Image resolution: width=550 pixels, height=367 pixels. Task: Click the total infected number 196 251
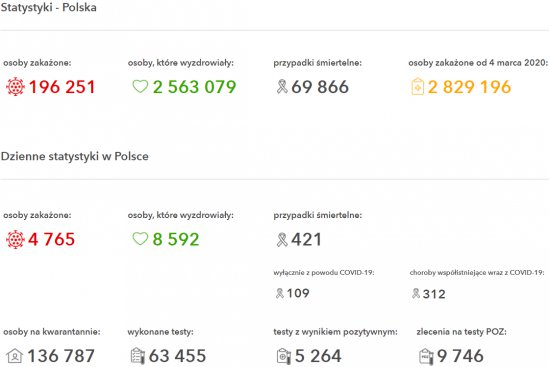[62, 87]
